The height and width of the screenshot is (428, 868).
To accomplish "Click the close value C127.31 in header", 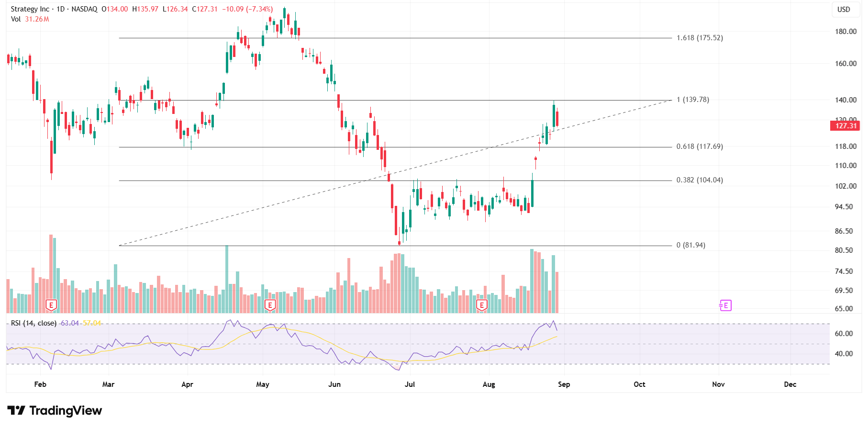I will coord(205,9).
